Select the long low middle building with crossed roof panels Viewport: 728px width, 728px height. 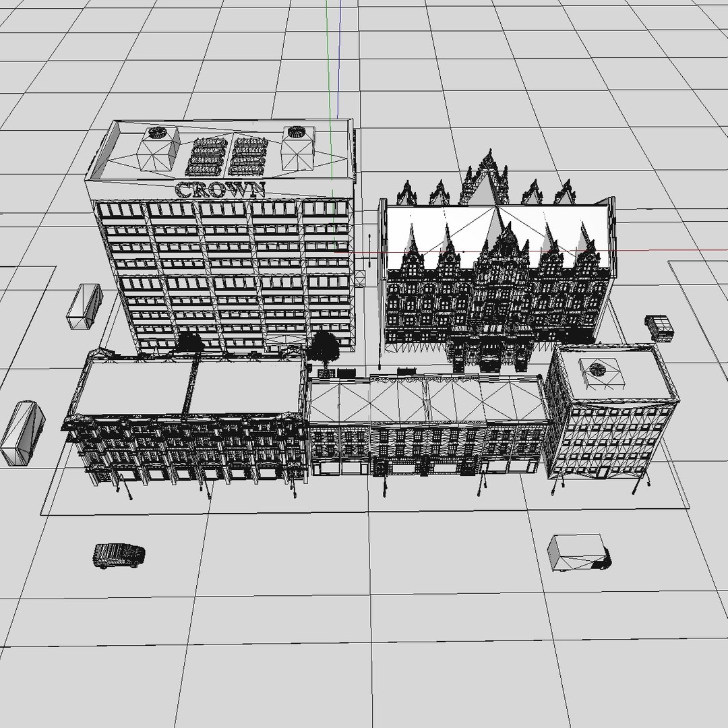pos(427,425)
